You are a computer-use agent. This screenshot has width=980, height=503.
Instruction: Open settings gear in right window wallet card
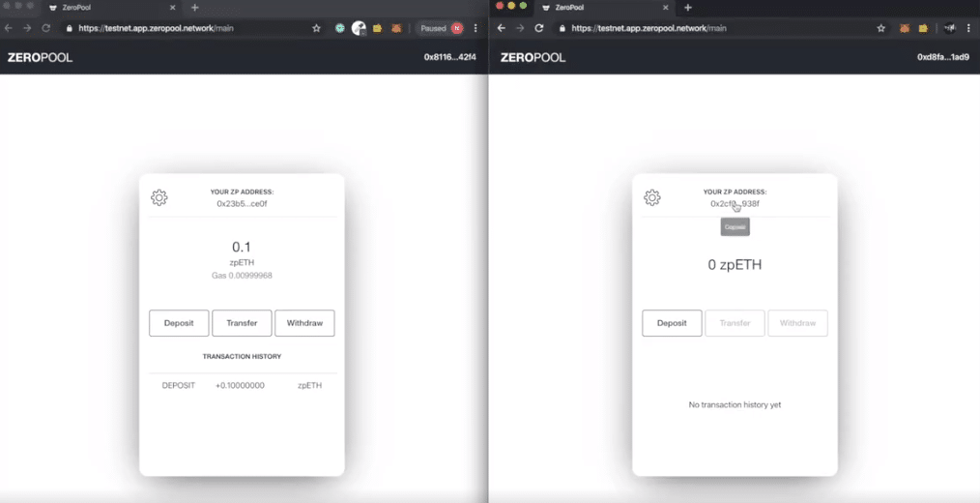pos(651,197)
